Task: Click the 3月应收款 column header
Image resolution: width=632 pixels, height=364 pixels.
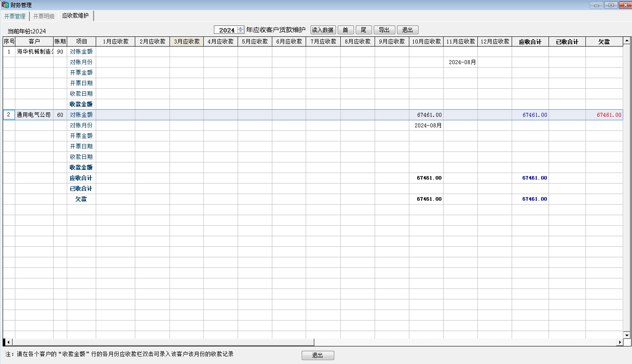Action: [186, 42]
